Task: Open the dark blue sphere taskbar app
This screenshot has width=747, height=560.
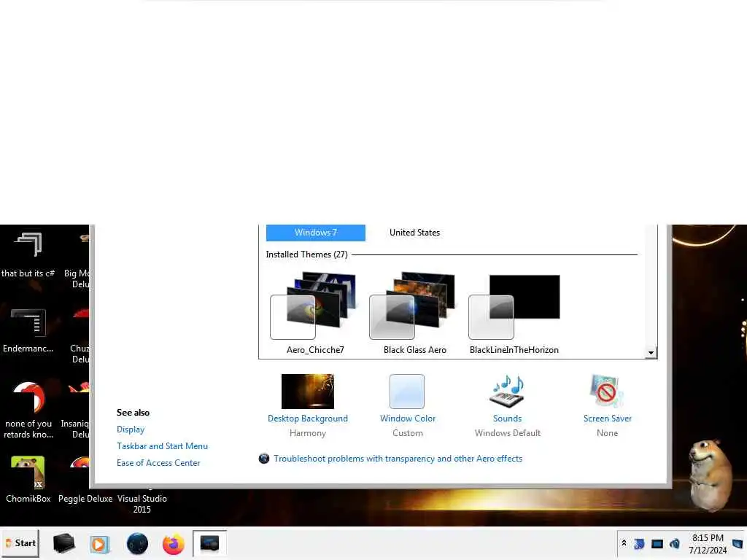Action: click(x=137, y=543)
